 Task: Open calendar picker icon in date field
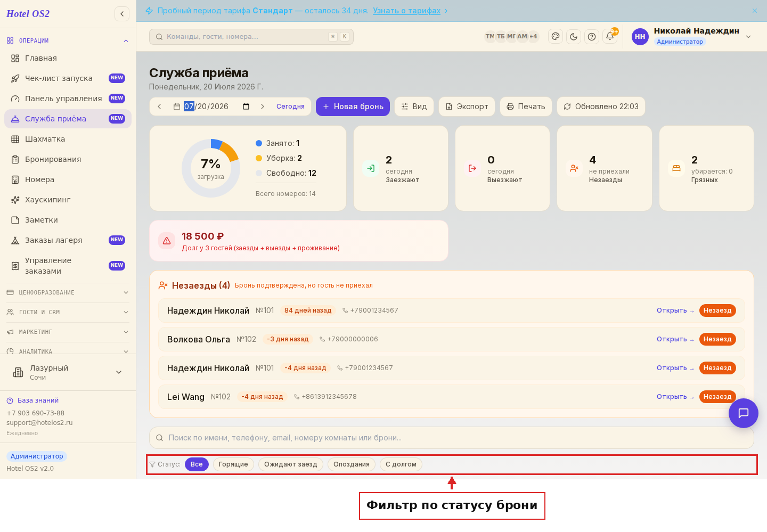[246, 107]
